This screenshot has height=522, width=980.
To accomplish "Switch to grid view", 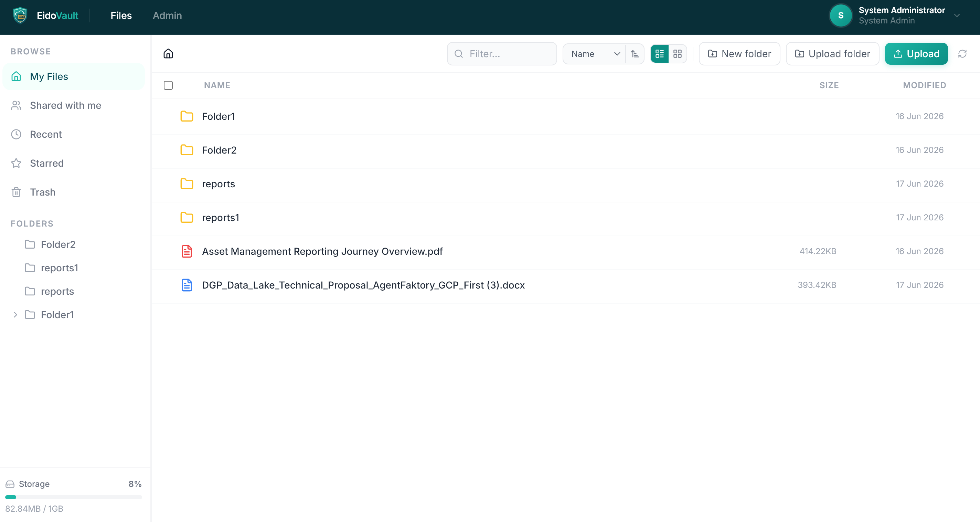I will click(678, 54).
